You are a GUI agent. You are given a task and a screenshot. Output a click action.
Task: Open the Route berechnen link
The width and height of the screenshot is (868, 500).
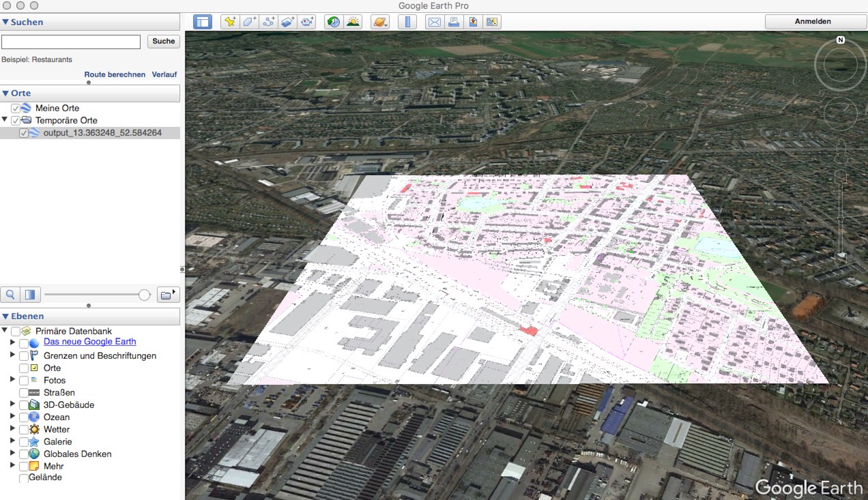[x=115, y=74]
